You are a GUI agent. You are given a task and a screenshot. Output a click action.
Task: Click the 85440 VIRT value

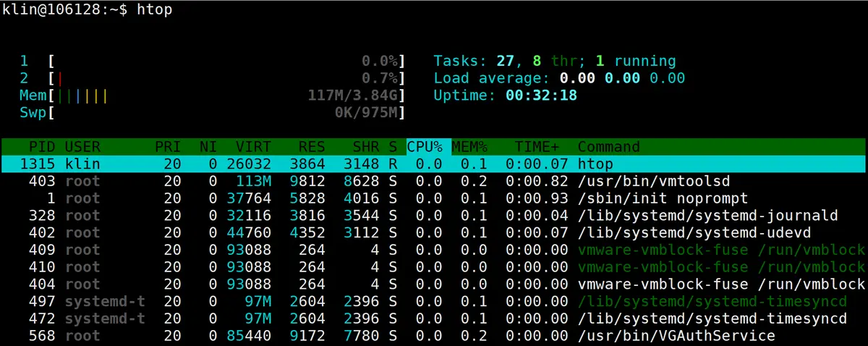click(x=249, y=336)
